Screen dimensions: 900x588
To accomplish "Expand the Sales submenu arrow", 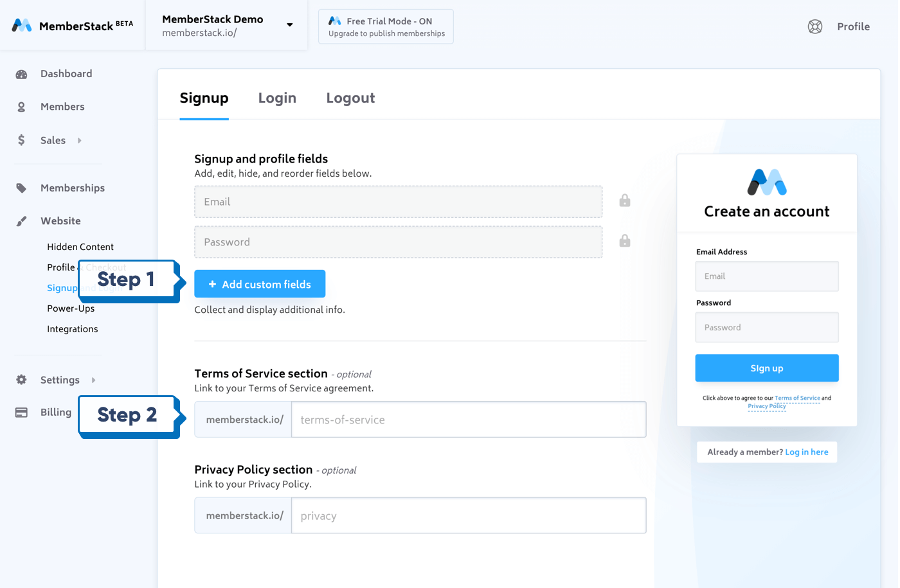I will 80,140.
